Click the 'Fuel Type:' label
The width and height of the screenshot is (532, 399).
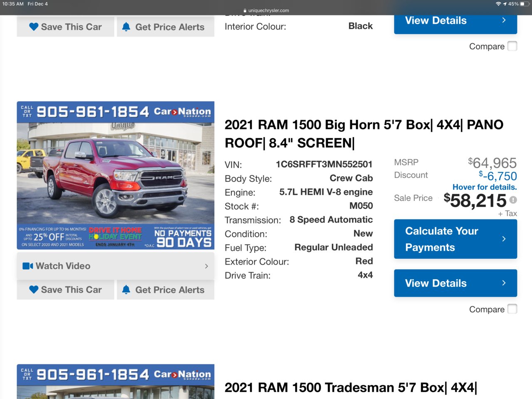(x=247, y=248)
